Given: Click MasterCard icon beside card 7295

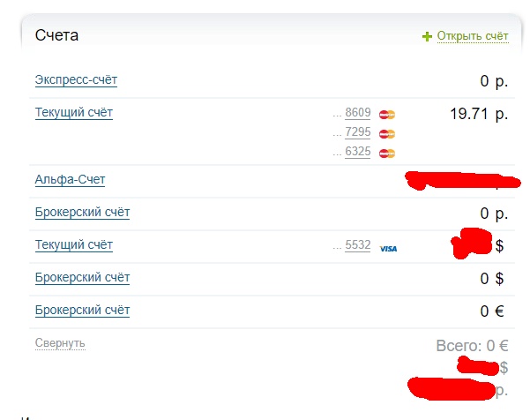Looking at the screenshot, I should (387, 134).
